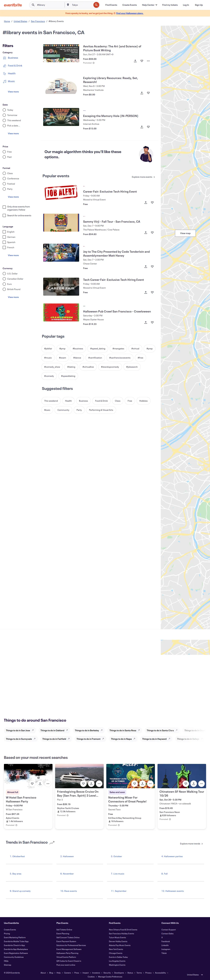
Task: Click the #library search input field
Action: click(50, 5)
